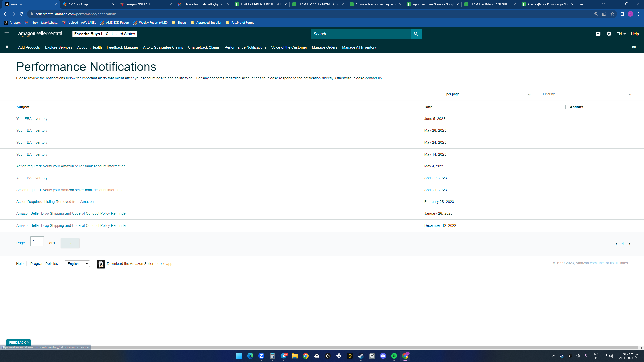The width and height of the screenshot is (644, 362).
Task: Click the search magnifier button
Action: pyautogui.click(x=416, y=34)
